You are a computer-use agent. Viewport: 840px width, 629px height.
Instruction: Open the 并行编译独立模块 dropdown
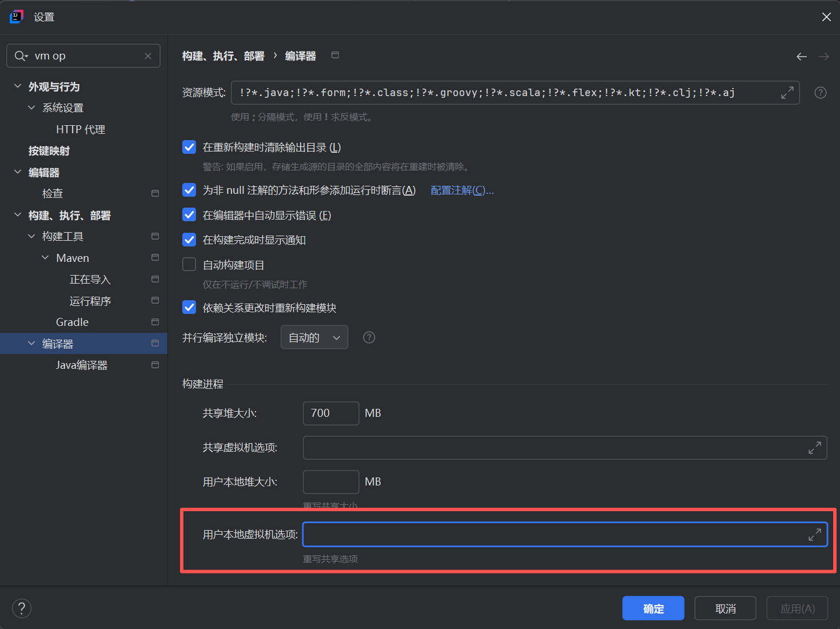click(314, 337)
